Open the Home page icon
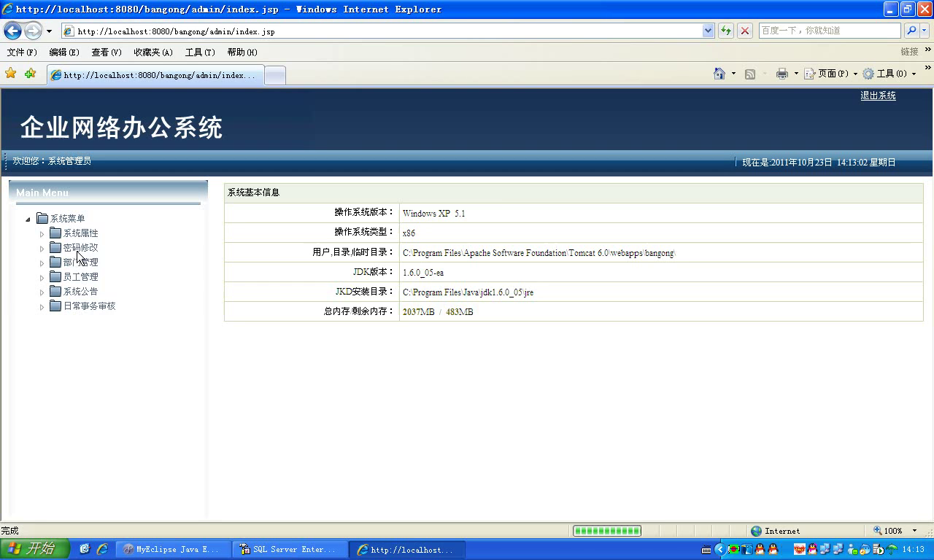The image size is (934, 560). pyautogui.click(x=719, y=74)
